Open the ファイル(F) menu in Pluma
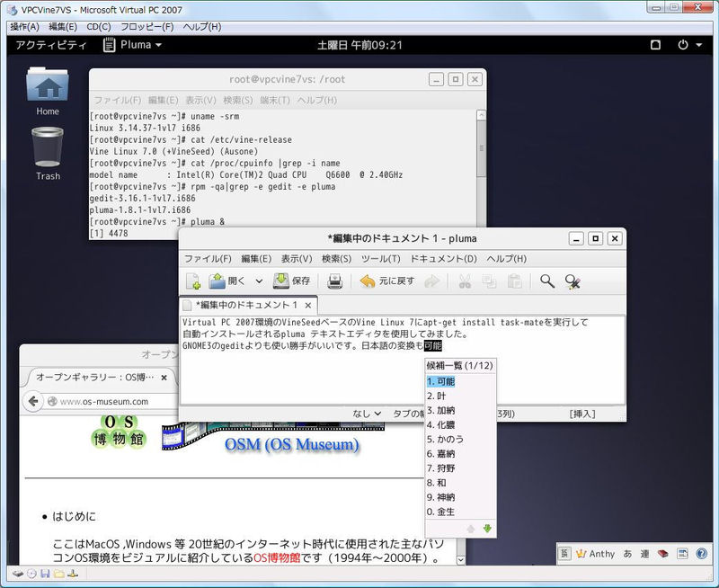 (x=208, y=259)
